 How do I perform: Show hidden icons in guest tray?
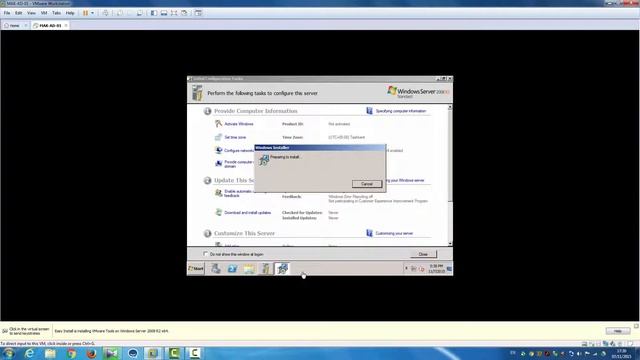[x=406, y=268]
